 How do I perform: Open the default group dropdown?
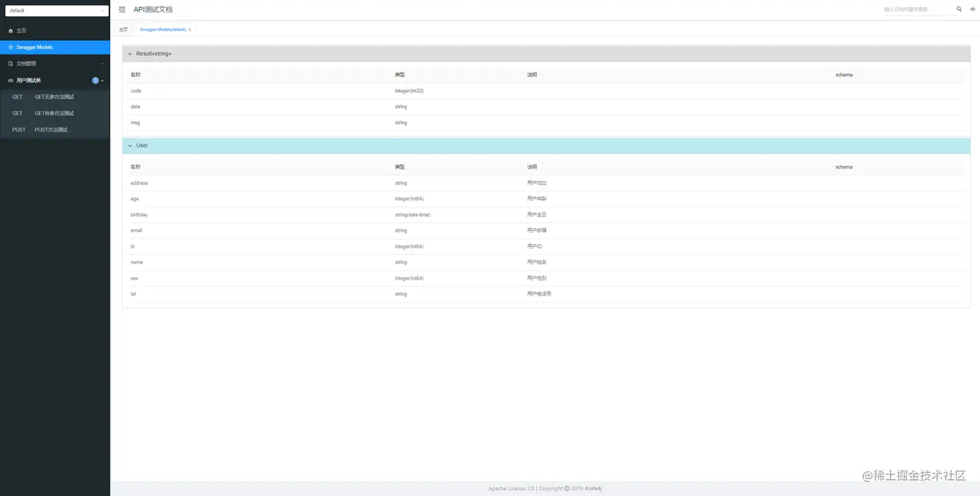pyautogui.click(x=56, y=10)
